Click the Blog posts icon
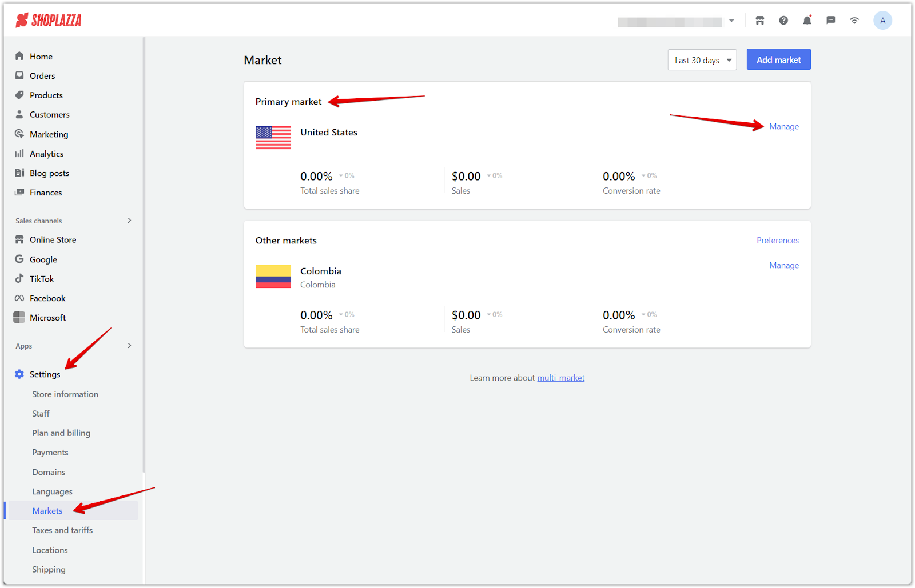Viewport: 915px width, 588px height. pos(19,173)
